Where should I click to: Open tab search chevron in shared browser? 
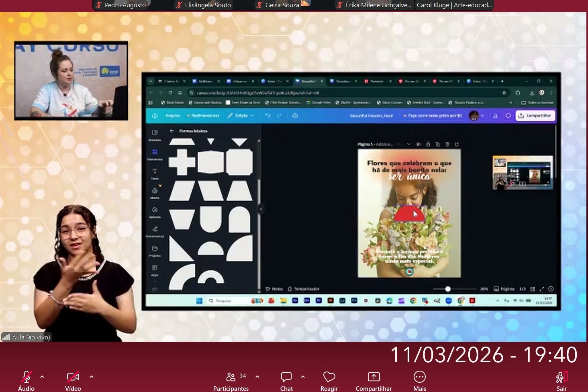click(x=151, y=81)
